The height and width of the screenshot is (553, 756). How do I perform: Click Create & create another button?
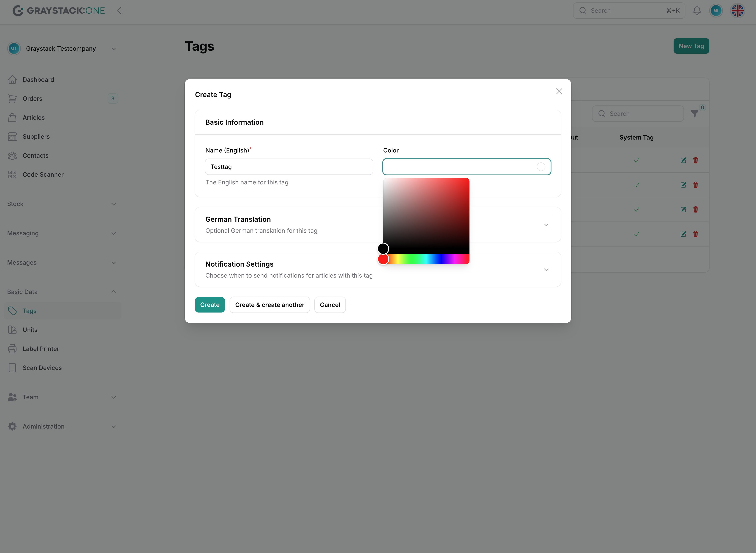pos(269,305)
